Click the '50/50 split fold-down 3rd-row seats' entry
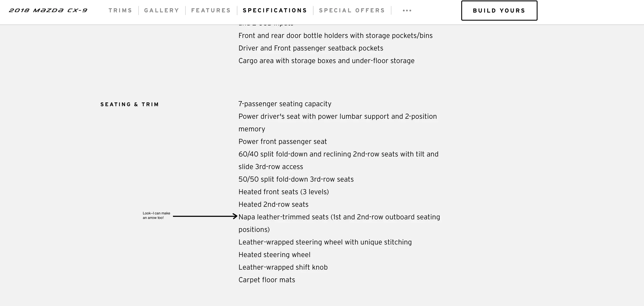The image size is (644, 306). [x=296, y=179]
